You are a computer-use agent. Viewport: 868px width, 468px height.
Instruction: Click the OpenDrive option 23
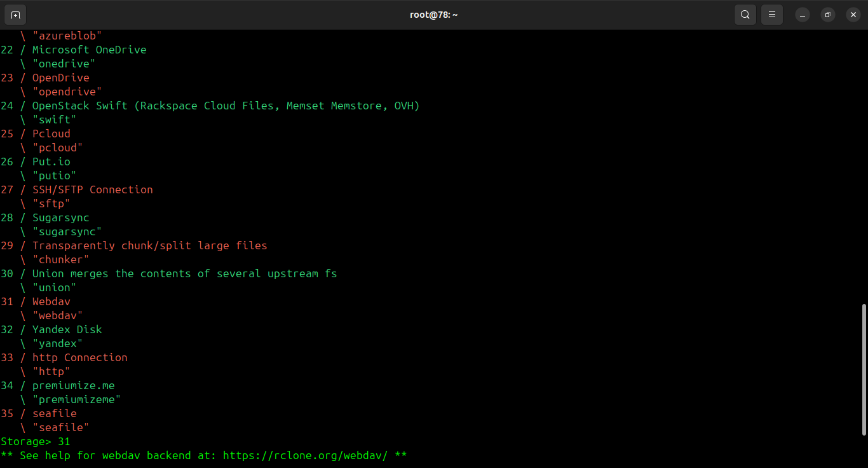click(45, 78)
